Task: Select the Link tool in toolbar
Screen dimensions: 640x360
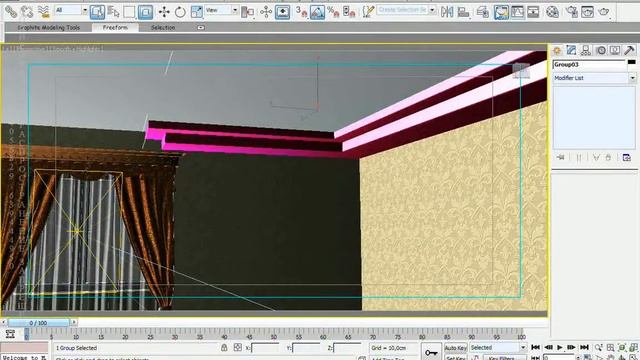Action: [11, 12]
